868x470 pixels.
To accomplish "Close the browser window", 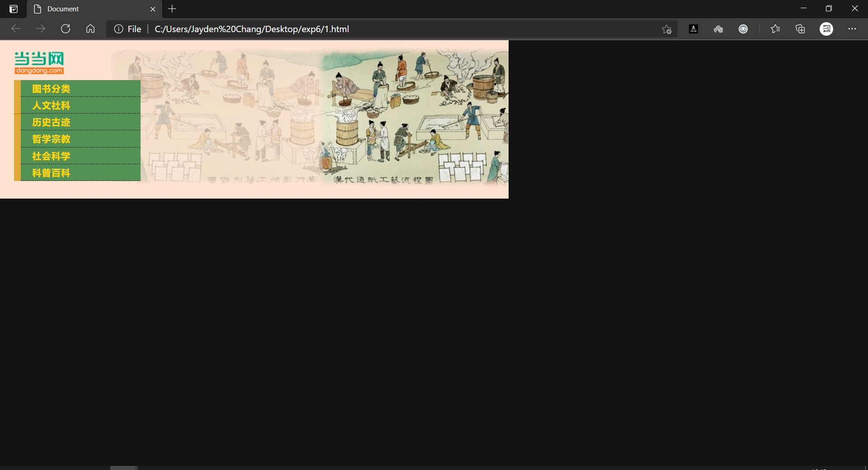I will (855, 9).
